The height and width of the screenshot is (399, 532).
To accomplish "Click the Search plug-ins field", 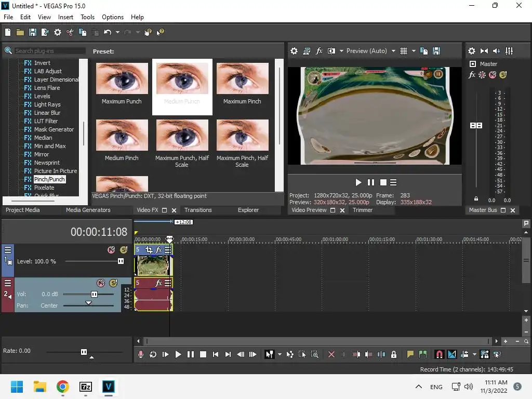I will point(50,51).
